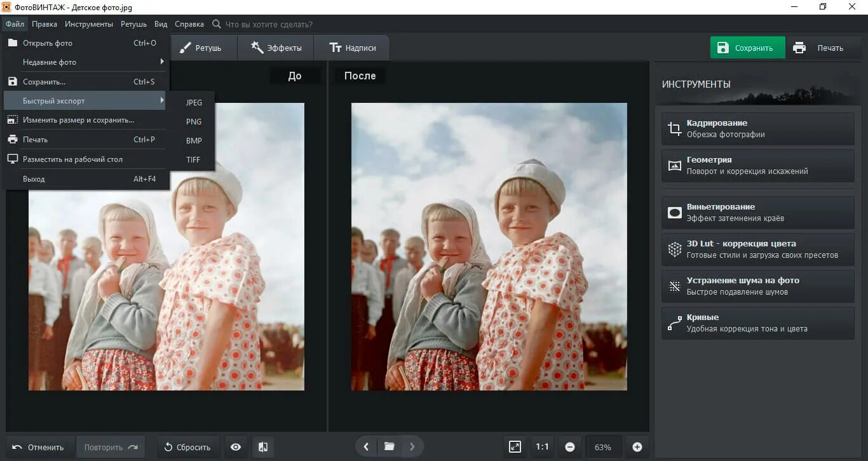Open the Кадрирование crop tool
Image resolution: width=868 pixels, height=461 pixels.
point(758,129)
